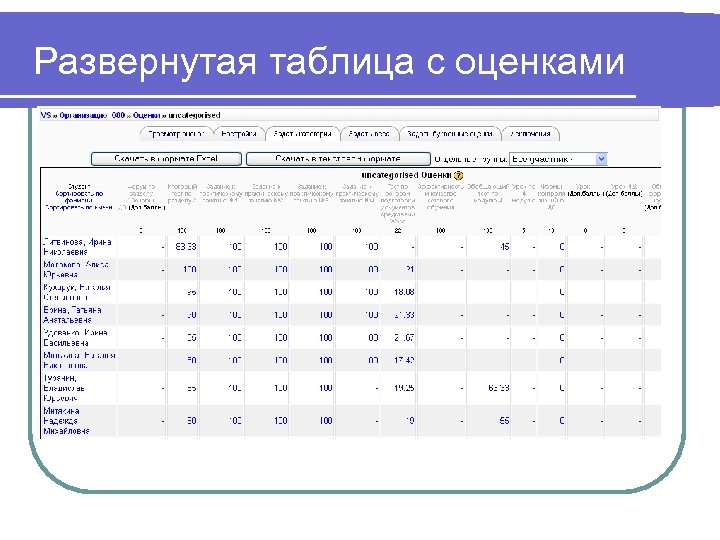Select the 65 cell in Митякина row
Viewport: 720px width, 540px height.
[504, 421]
